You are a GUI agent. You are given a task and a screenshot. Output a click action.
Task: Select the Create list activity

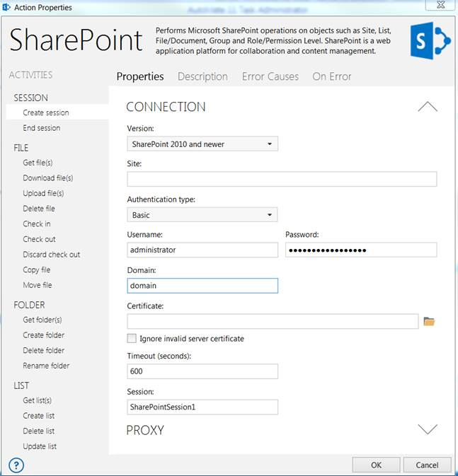tap(39, 416)
